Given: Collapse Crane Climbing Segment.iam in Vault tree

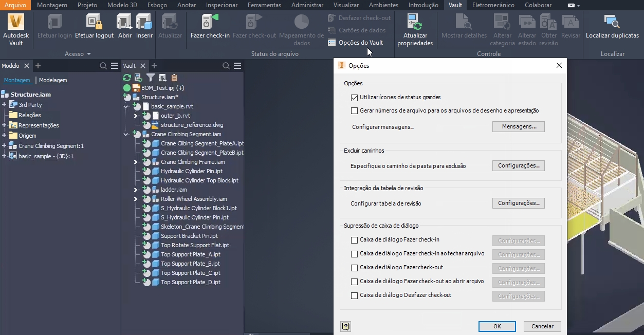Looking at the screenshot, I should [x=126, y=134].
